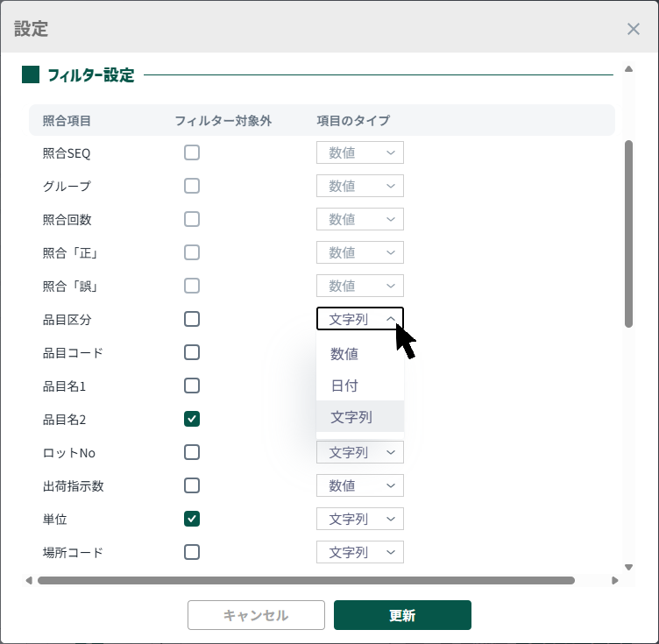Click the horizontal scrollbar left arrow
Viewport: 659px width, 644px height.
click(x=29, y=580)
